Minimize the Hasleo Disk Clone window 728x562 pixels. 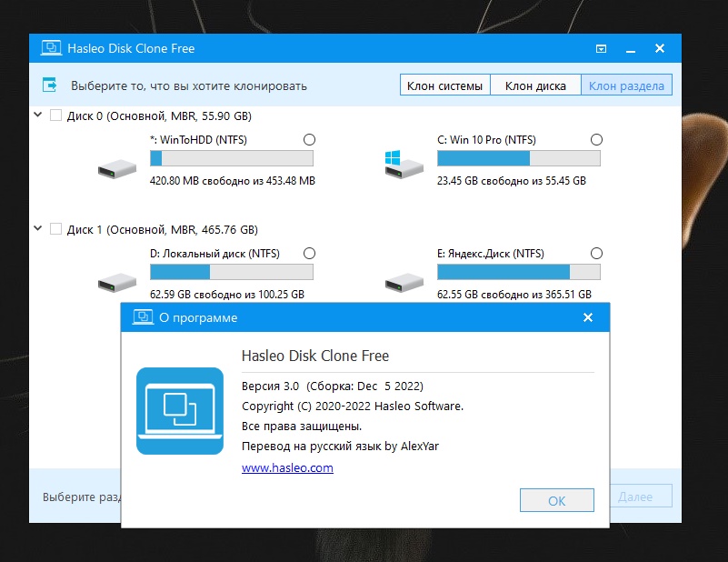tap(631, 49)
